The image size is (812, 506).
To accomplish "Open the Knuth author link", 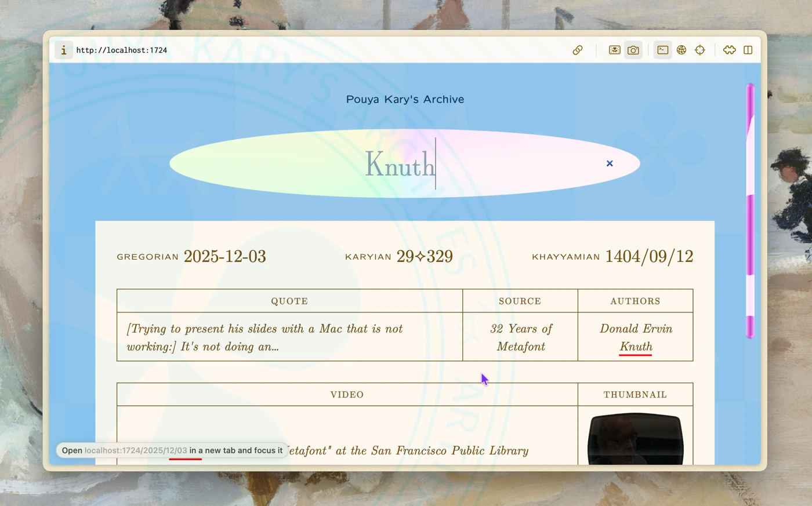I will [636, 347].
